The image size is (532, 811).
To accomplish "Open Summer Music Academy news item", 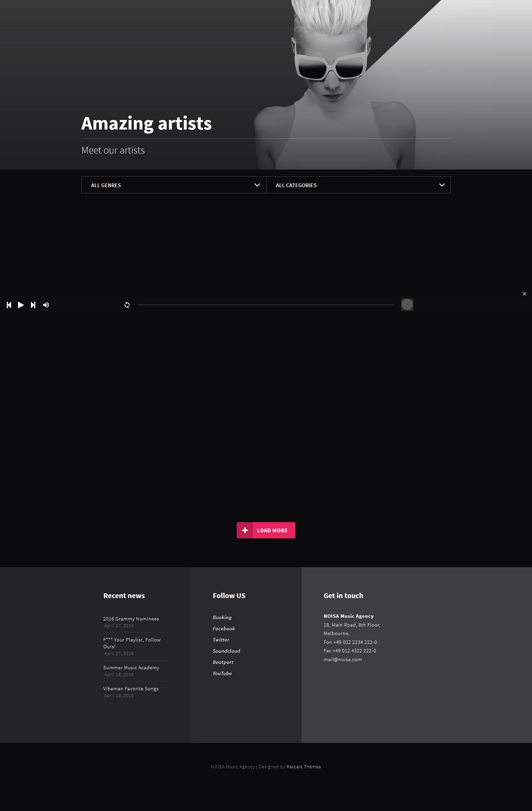I will pos(131,668).
